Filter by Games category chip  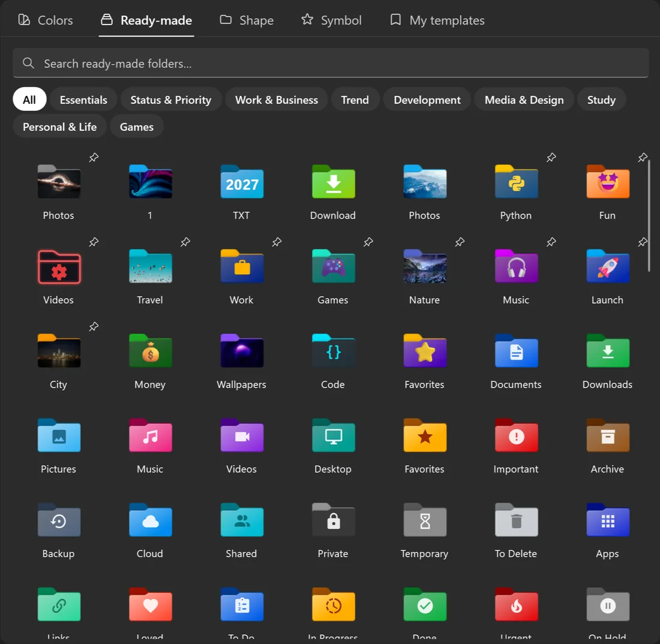(137, 127)
